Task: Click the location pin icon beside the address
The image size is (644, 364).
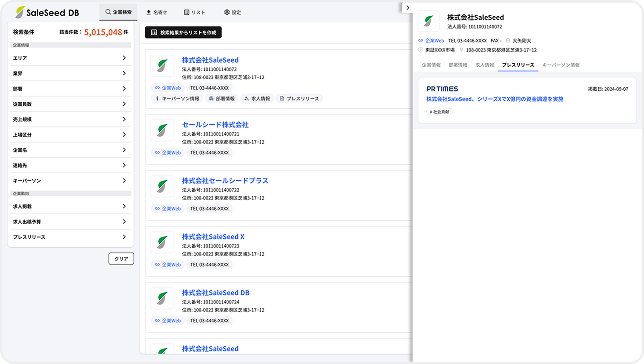Action: 461,50
